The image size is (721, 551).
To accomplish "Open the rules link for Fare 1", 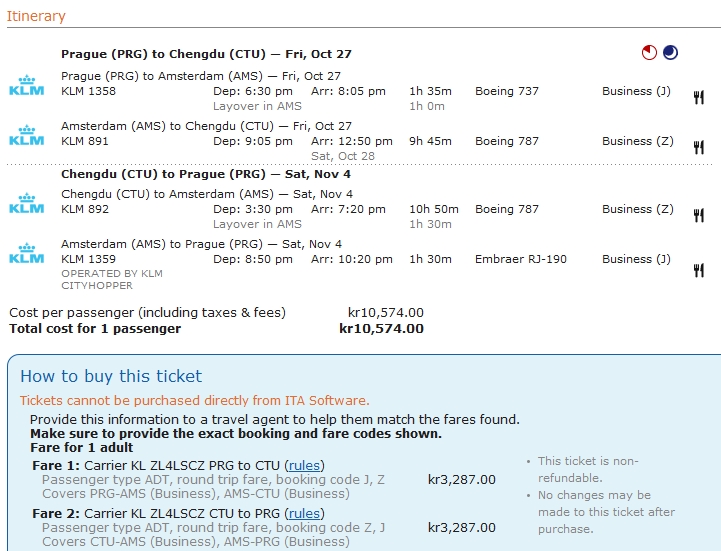I will [304, 465].
